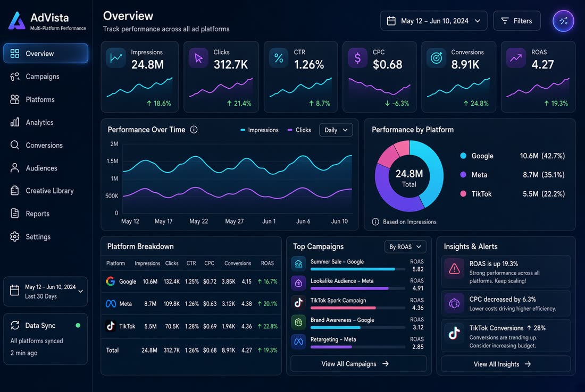585x392 pixels.
Task: Click the Retargeting – Meta campaign icon
Action: [x=298, y=342]
